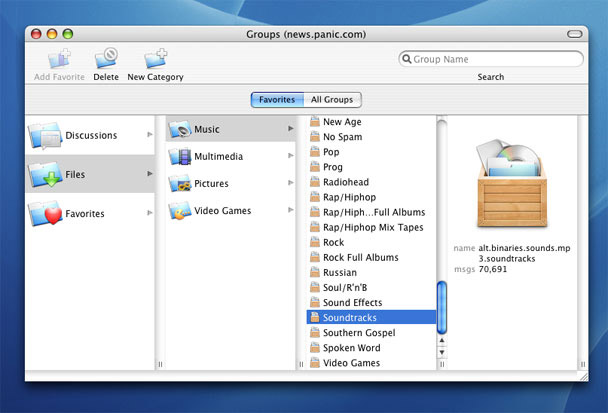Select the Discussions category icon

click(x=46, y=135)
